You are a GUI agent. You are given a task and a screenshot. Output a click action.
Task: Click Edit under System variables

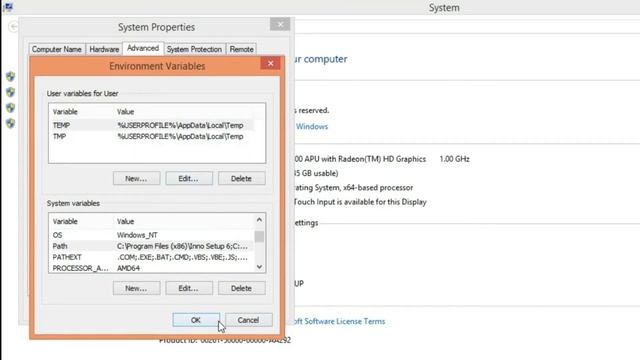coord(189,288)
